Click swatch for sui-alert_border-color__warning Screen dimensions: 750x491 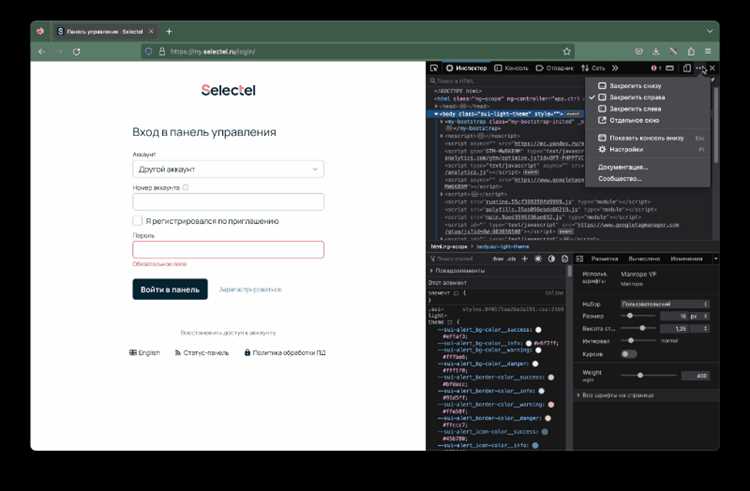(x=551, y=404)
